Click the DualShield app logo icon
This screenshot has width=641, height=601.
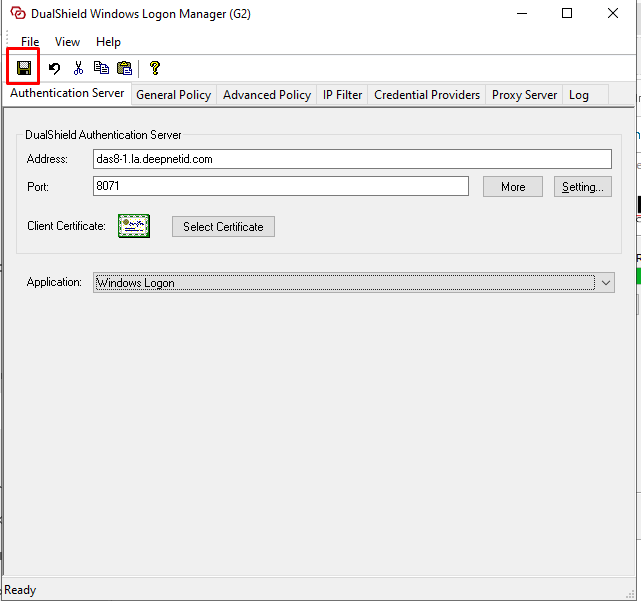(x=17, y=14)
